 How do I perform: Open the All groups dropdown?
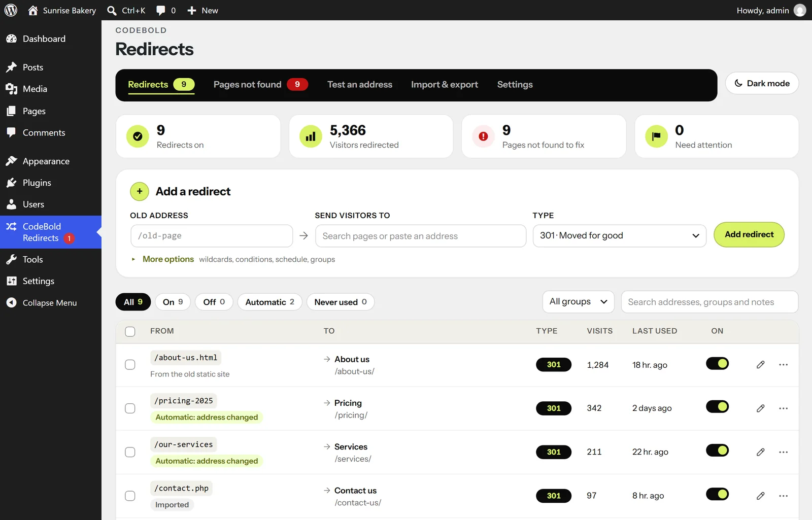(578, 302)
